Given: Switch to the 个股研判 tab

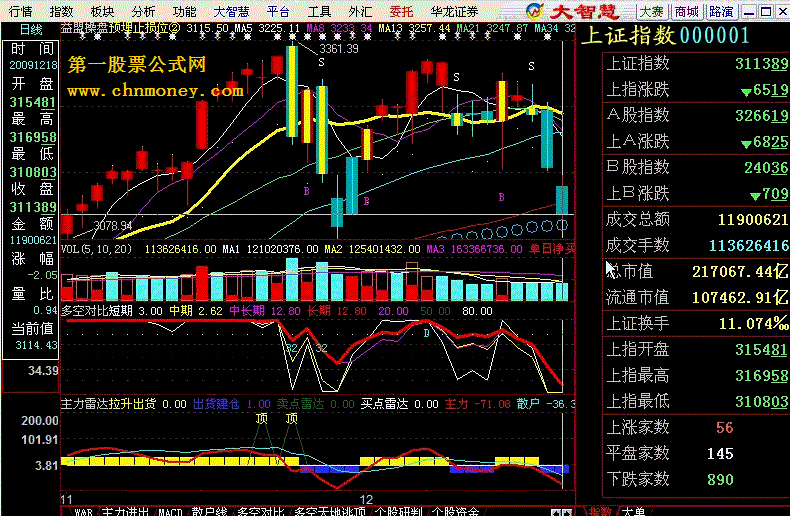Looking at the screenshot, I should (399, 511).
